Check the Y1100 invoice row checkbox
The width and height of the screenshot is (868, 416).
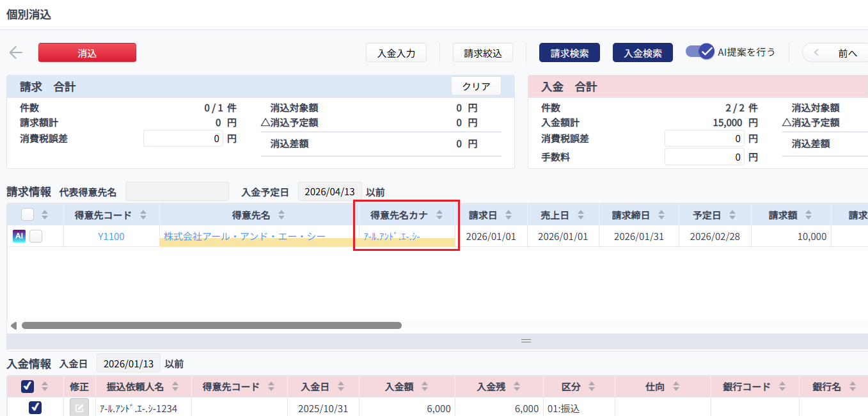point(36,236)
